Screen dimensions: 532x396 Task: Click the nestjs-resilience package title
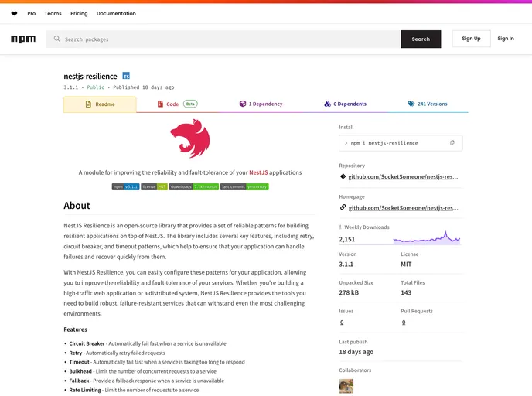click(x=90, y=76)
